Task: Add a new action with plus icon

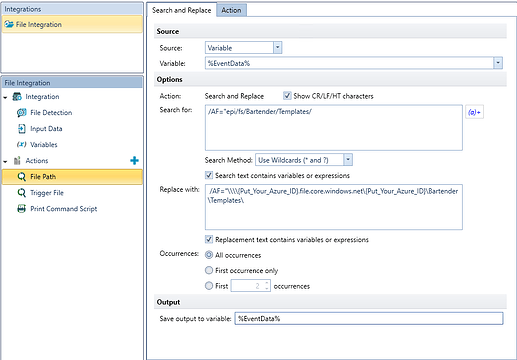Action: tap(134, 161)
